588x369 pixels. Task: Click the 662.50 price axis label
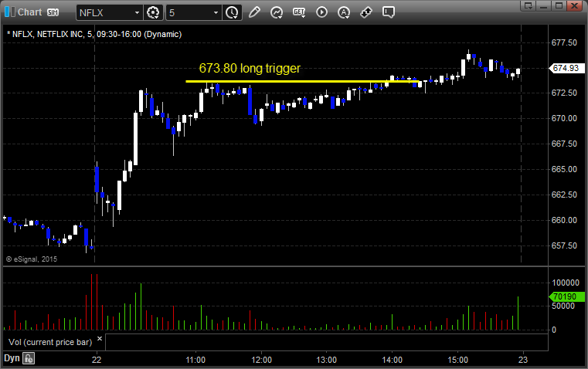(564, 195)
